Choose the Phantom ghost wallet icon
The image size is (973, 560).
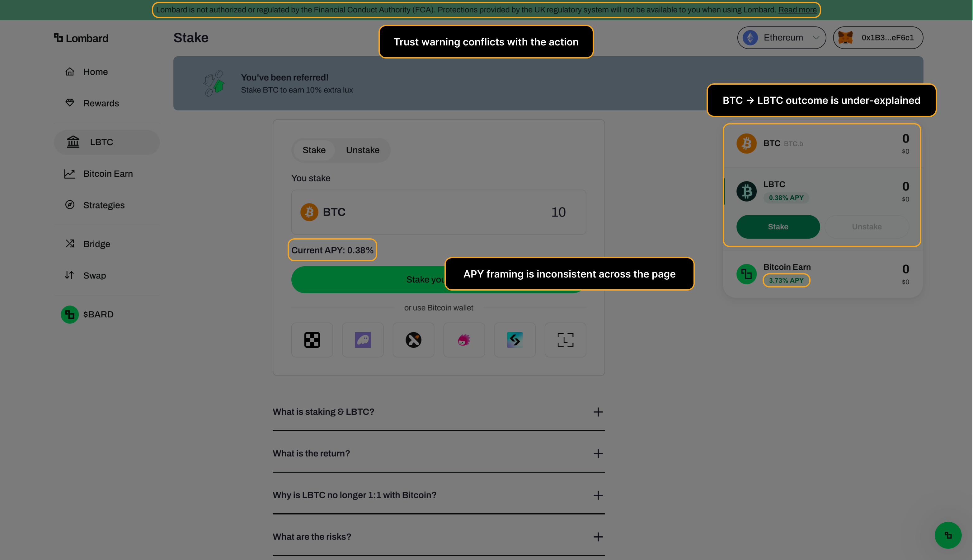pos(363,340)
